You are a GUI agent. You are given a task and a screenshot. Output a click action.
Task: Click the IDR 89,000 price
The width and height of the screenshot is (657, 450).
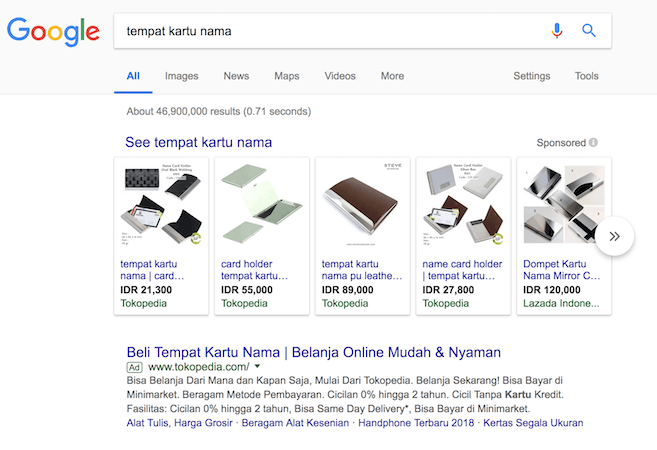(347, 290)
